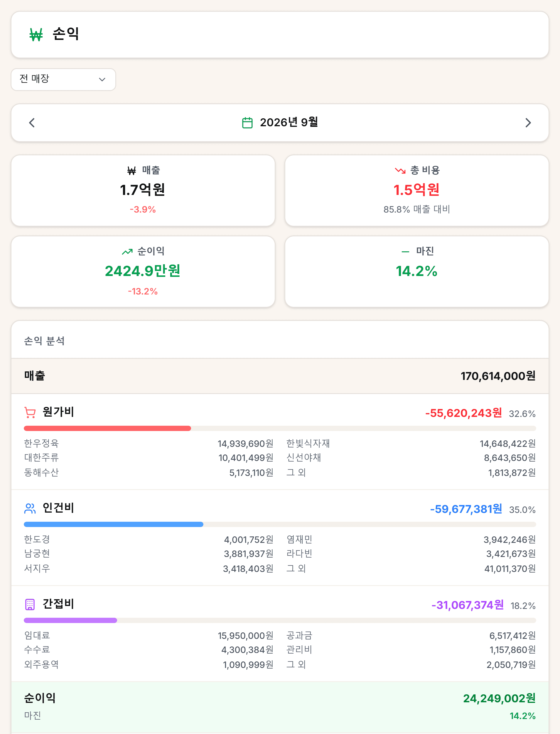560x734 pixels.
Task: Go to next month with right chevron
Action: (x=528, y=123)
